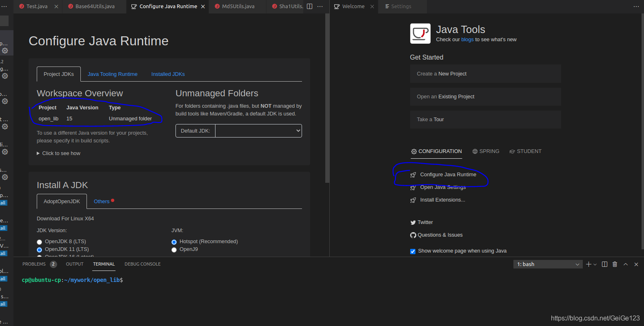Open the STUDENT section on the Welcome page
Image resolution: width=644 pixels, height=326 pixels.
(526, 151)
